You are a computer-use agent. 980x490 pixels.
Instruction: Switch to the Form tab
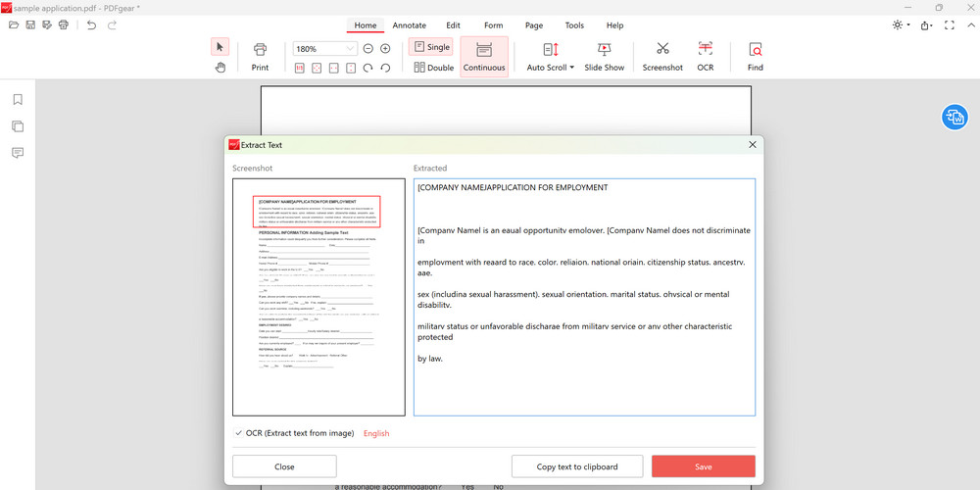point(494,25)
